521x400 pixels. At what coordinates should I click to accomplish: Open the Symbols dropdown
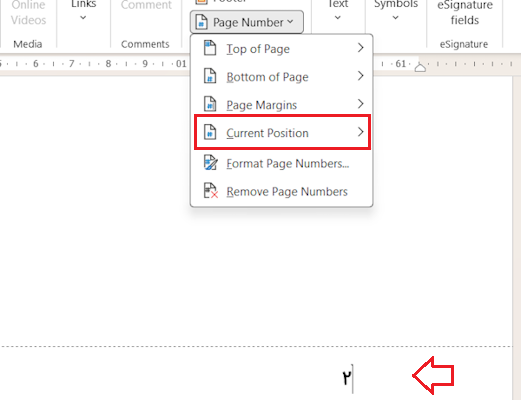coord(396,10)
